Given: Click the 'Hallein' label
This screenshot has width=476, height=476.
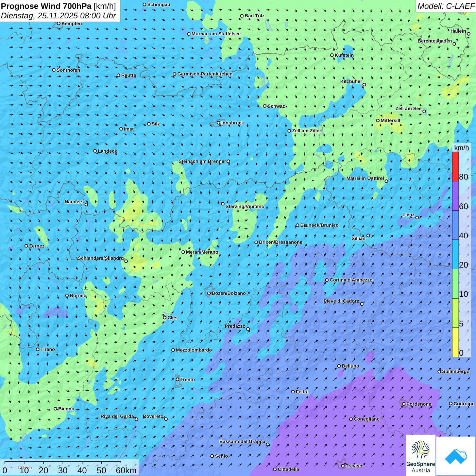Looking at the screenshot, I should pos(458,31).
